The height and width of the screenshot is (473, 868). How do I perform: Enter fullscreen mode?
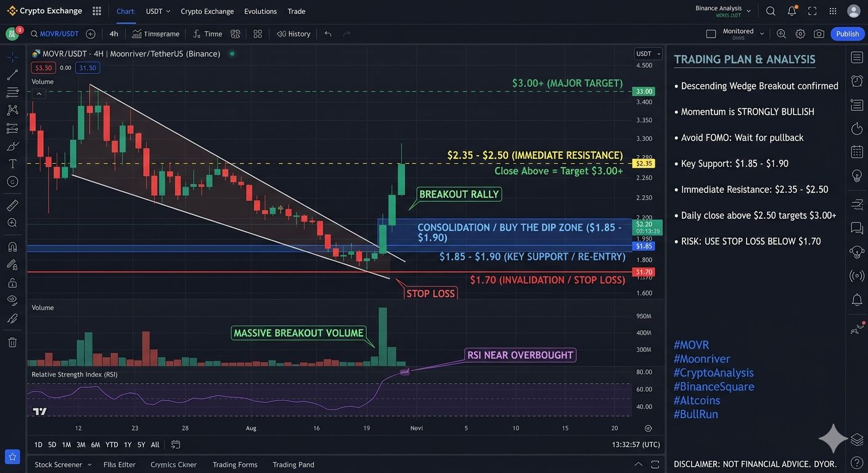[x=813, y=11]
